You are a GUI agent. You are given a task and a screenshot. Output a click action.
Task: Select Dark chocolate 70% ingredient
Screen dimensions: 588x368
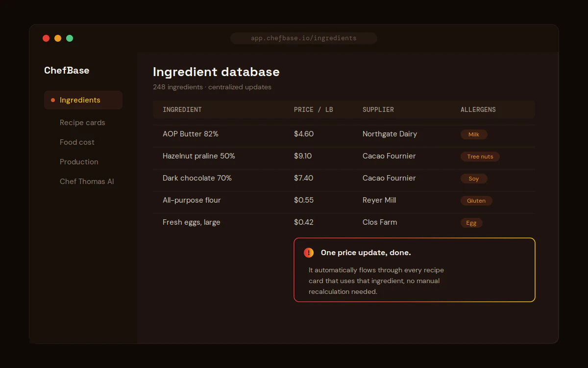click(x=197, y=178)
